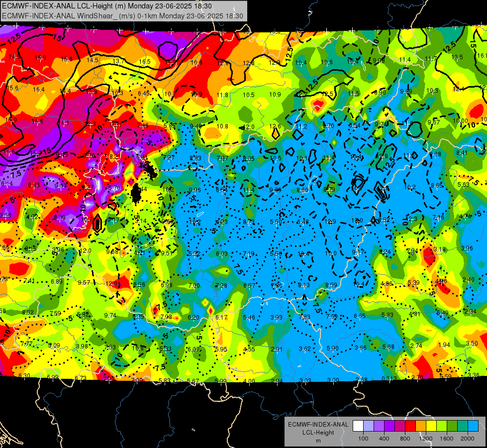Pick the vivid violet legend swatch
Screen dimensions: 487x448
[390, 426]
